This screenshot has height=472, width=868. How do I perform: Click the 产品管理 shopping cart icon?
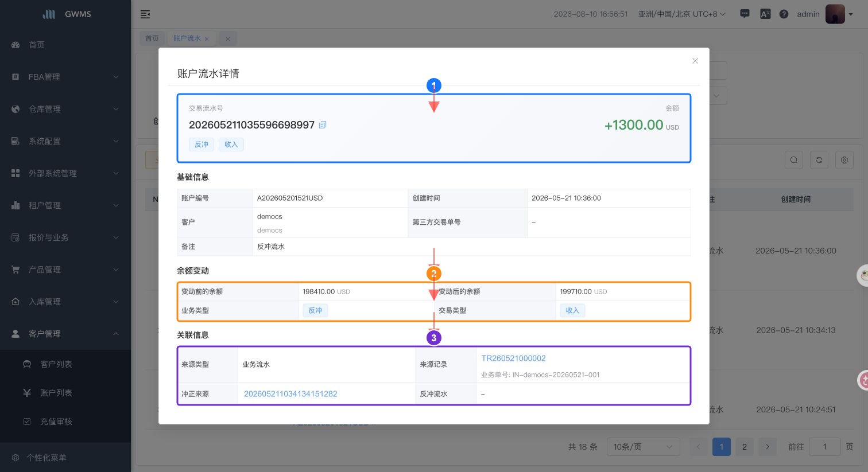[x=15, y=270]
